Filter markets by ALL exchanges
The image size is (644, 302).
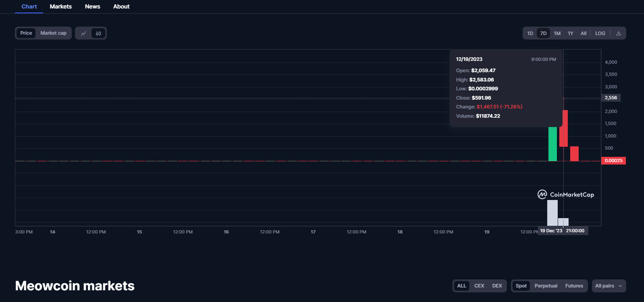click(x=462, y=286)
